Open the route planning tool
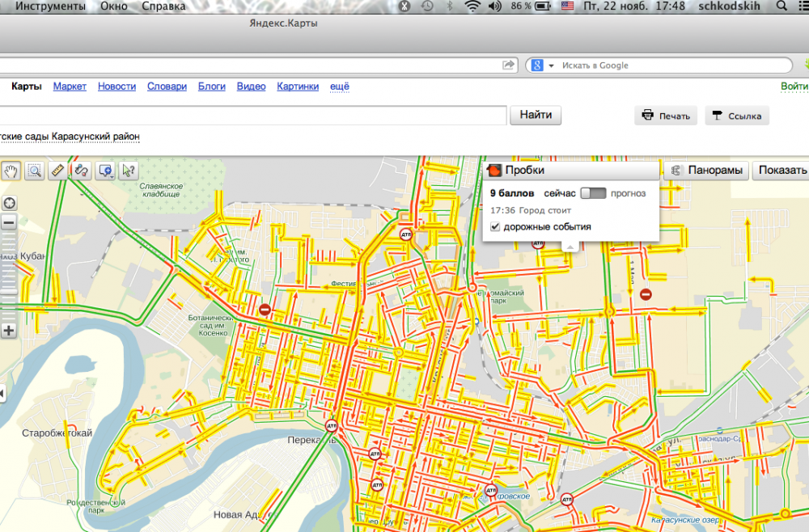The height and width of the screenshot is (532, 809). pyautogui.click(x=81, y=171)
